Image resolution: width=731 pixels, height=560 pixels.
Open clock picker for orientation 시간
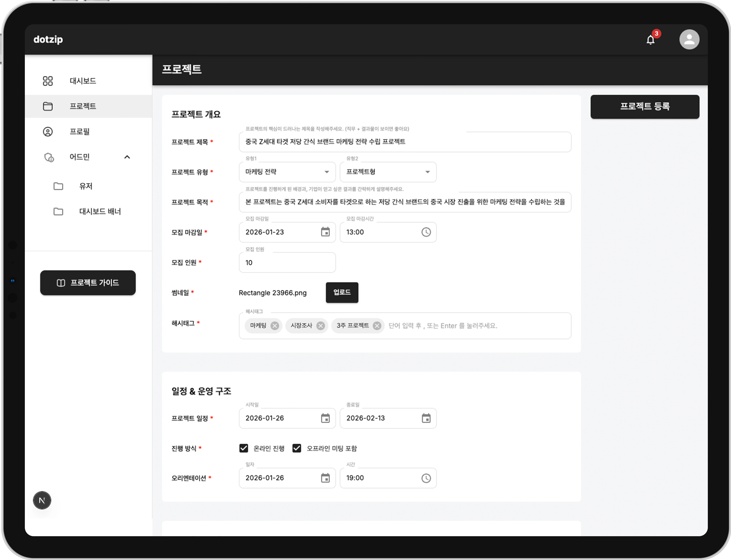(426, 478)
